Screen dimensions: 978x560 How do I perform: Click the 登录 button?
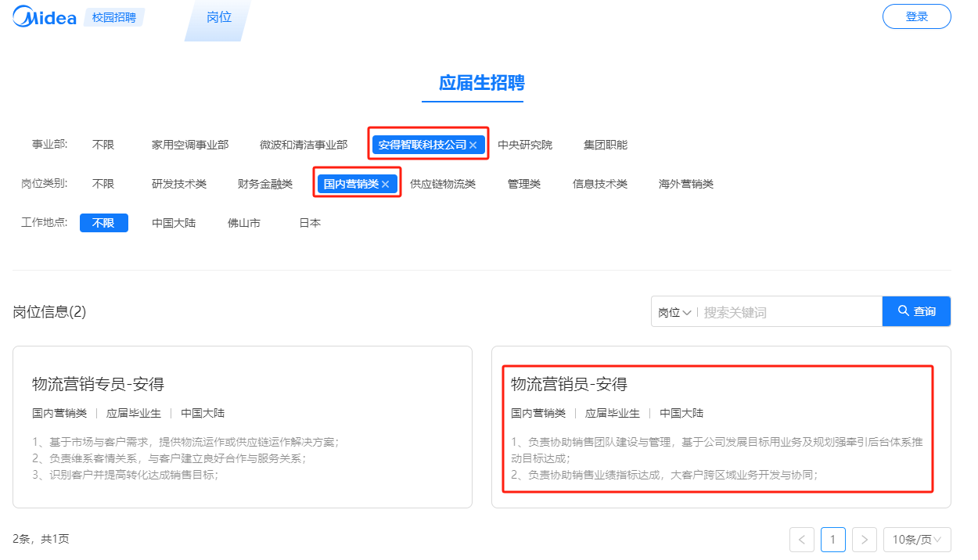click(x=916, y=16)
